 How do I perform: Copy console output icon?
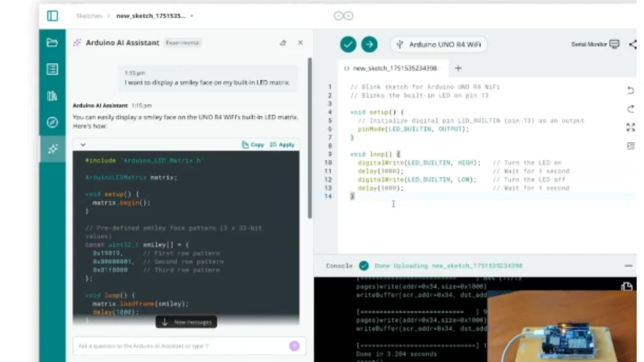coord(627,286)
